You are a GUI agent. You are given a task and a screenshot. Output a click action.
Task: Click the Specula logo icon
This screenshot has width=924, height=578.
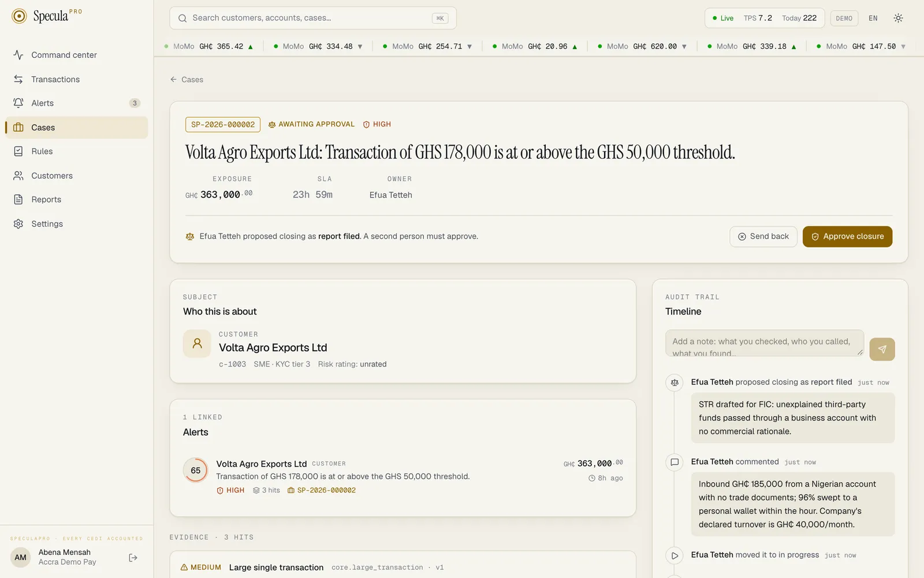point(19,16)
